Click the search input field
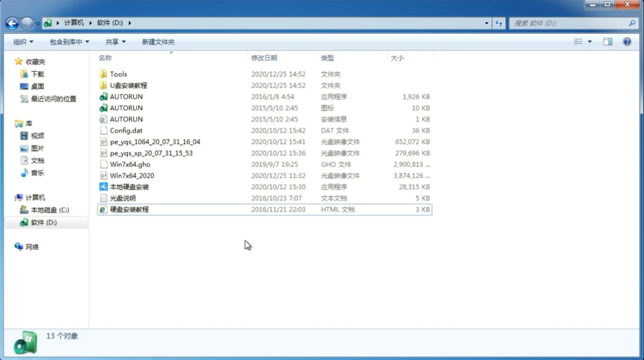The width and height of the screenshot is (644, 360). click(571, 23)
